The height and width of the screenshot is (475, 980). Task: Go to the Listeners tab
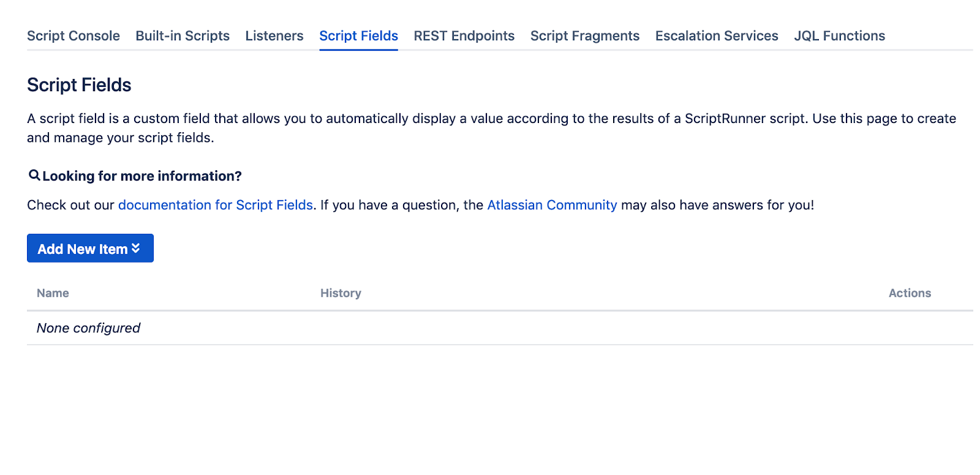click(x=274, y=36)
